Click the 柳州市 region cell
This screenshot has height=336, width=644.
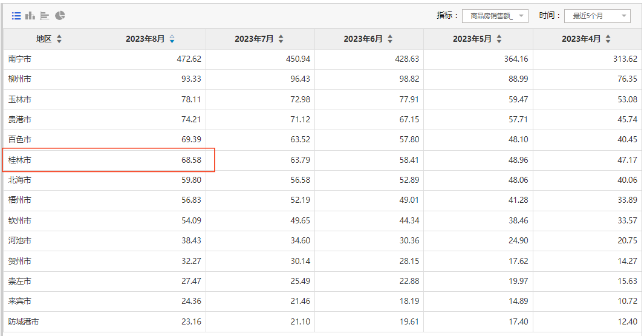tap(20, 79)
